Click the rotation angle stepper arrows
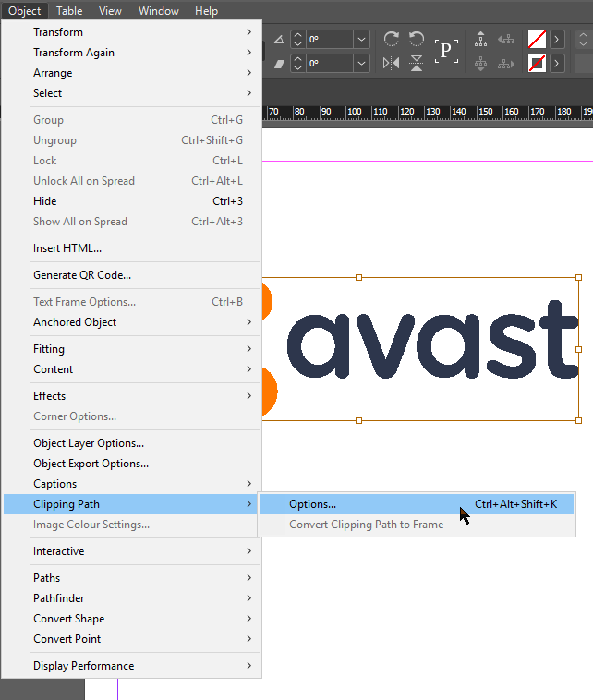Viewport: 593px width, 700px height. pyautogui.click(x=297, y=40)
